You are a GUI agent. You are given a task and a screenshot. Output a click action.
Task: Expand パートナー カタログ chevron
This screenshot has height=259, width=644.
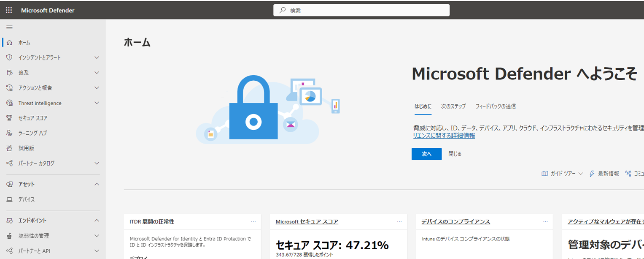[97, 163]
